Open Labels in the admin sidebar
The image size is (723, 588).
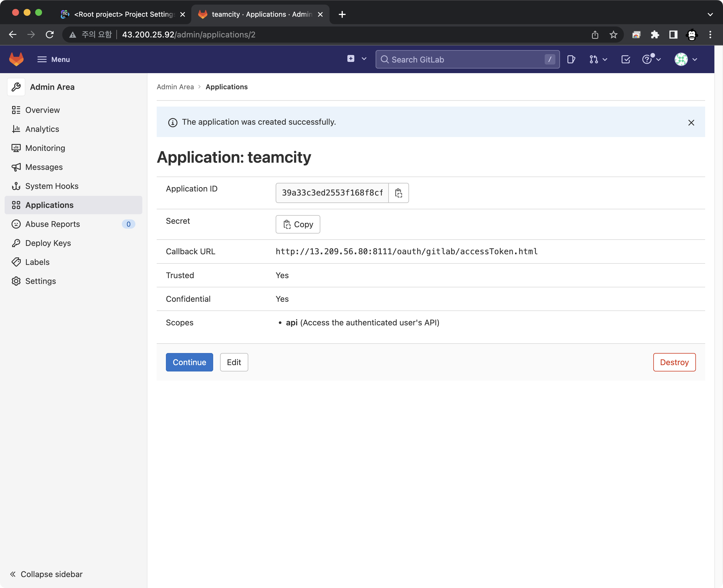pos(73,262)
